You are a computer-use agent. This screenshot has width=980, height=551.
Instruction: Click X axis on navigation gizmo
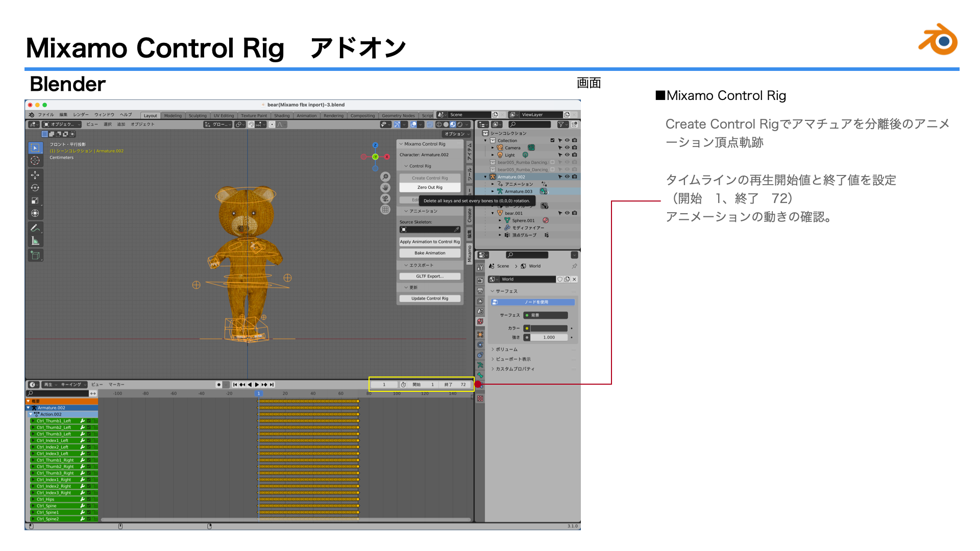click(387, 157)
